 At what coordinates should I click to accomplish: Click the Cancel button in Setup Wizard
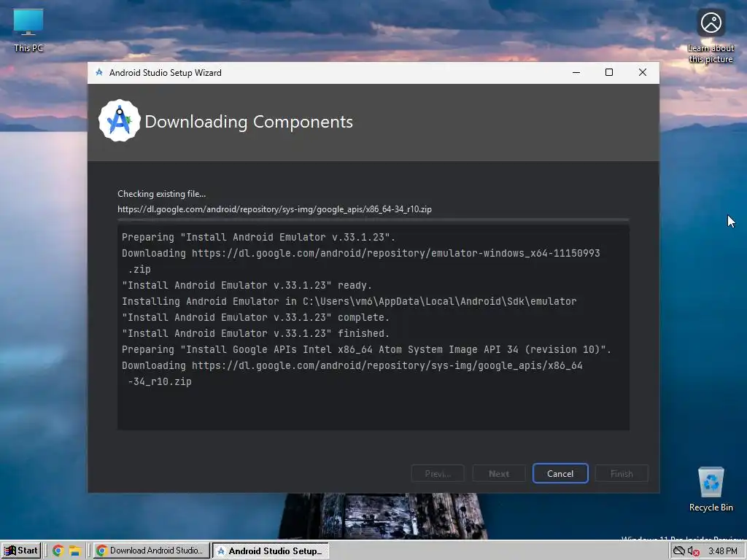pyautogui.click(x=560, y=473)
